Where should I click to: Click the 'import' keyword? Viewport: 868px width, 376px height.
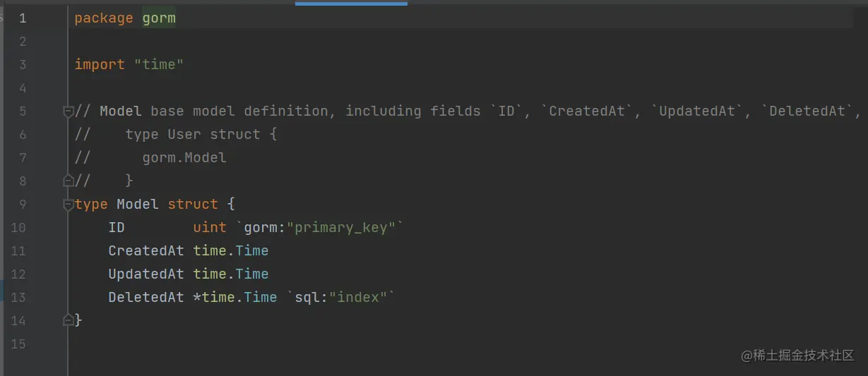(x=100, y=64)
